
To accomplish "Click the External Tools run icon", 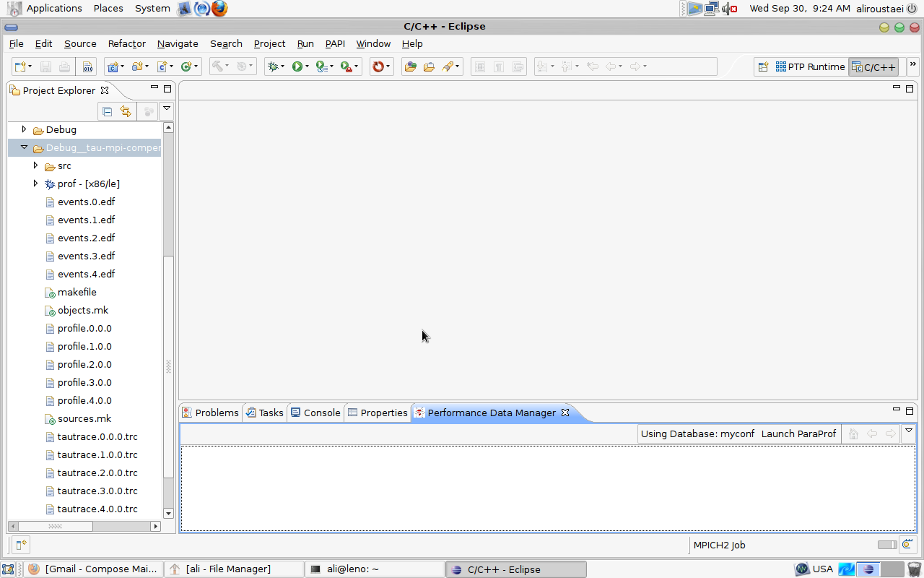I will point(346,66).
